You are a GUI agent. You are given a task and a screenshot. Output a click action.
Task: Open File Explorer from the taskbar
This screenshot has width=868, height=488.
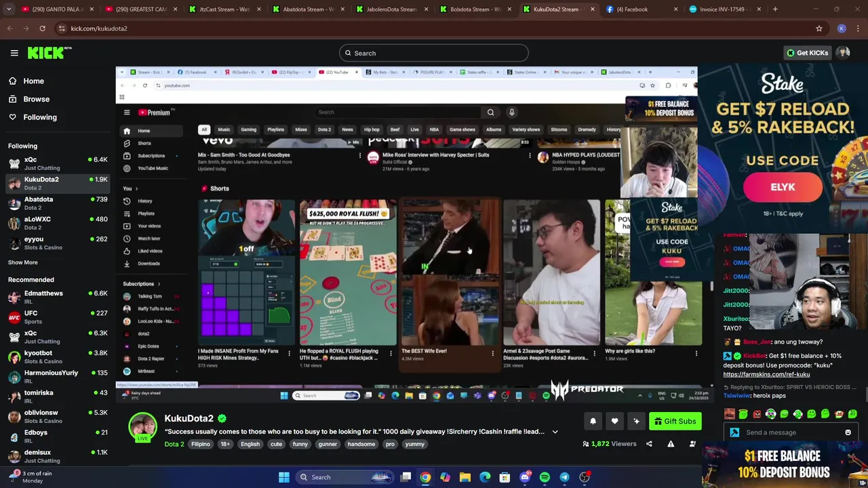pos(465,477)
